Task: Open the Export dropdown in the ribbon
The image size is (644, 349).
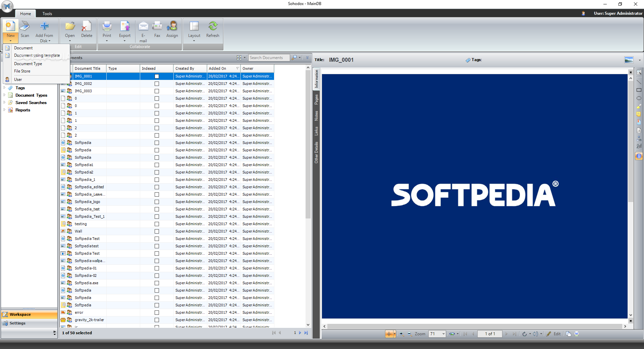Action: (x=125, y=41)
